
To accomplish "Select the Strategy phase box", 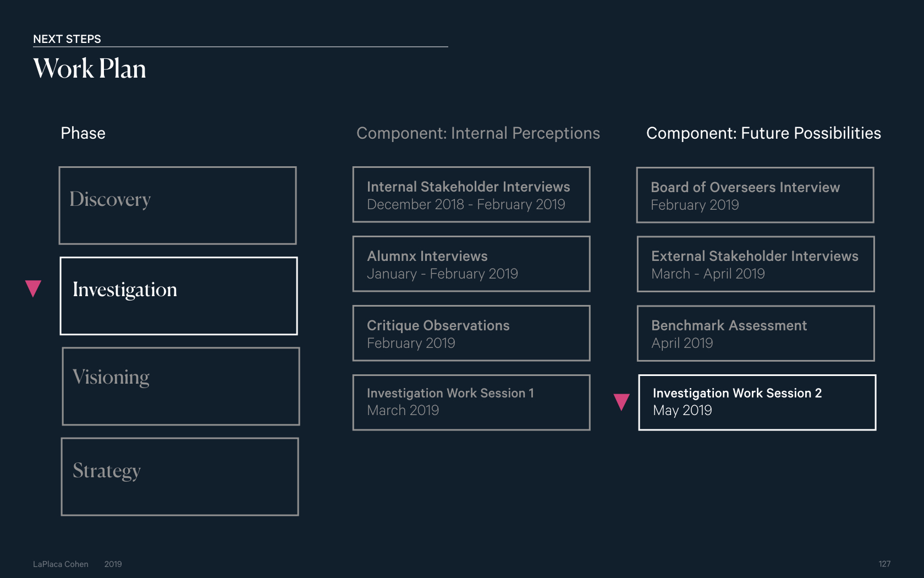I will pyautogui.click(x=180, y=477).
